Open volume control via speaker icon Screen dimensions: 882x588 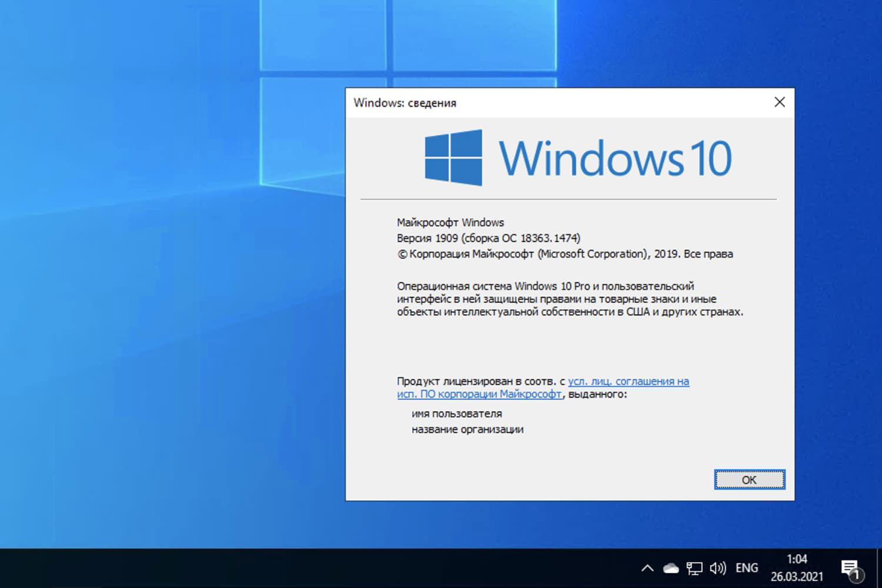click(717, 567)
